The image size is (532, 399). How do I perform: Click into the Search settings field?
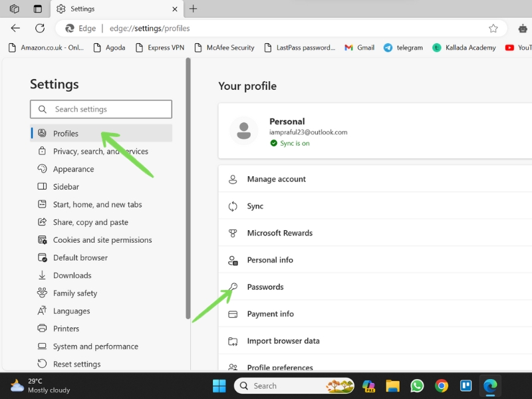[x=101, y=109]
